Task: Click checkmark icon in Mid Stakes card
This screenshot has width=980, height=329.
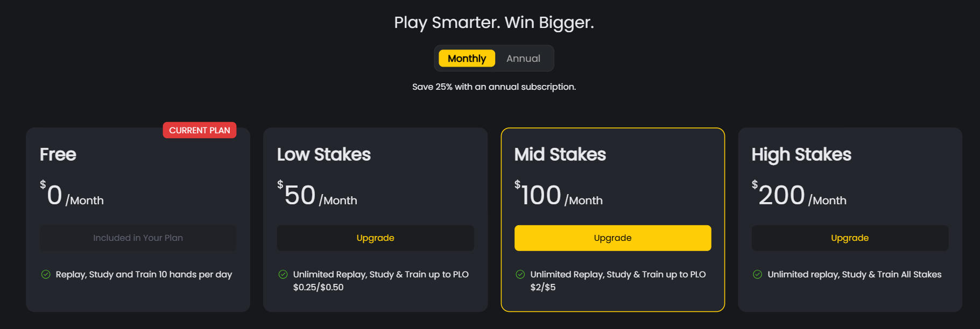Action: coord(520,274)
